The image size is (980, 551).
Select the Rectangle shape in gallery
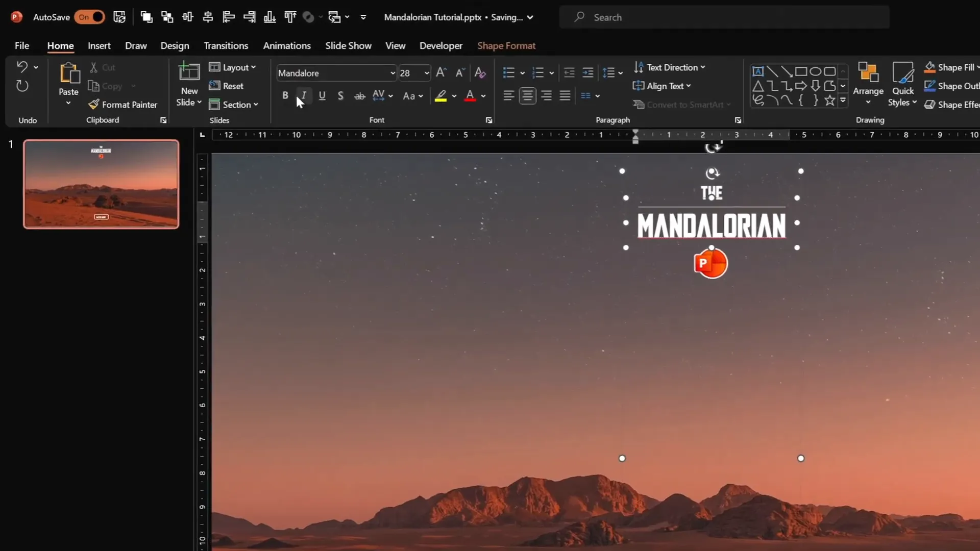pyautogui.click(x=801, y=71)
